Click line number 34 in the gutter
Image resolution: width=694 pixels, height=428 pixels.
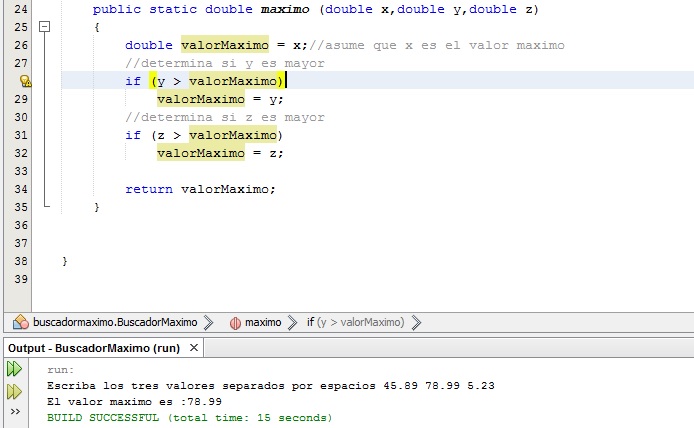22,189
